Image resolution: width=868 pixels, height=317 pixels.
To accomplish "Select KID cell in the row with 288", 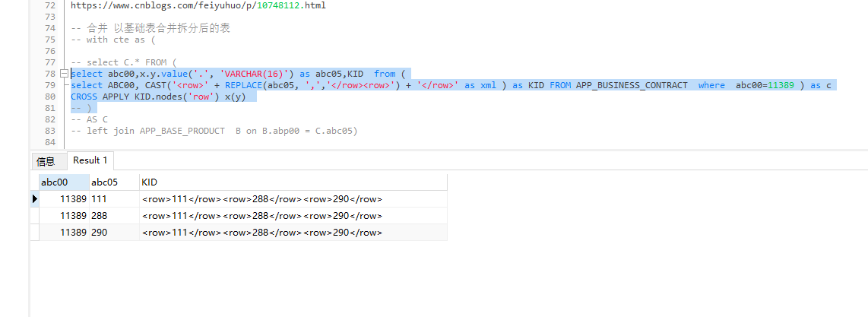I will tap(293, 216).
